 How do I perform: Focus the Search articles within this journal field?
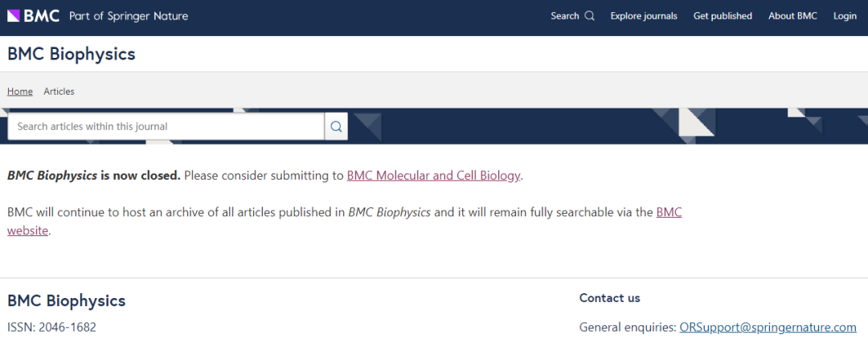[166, 126]
